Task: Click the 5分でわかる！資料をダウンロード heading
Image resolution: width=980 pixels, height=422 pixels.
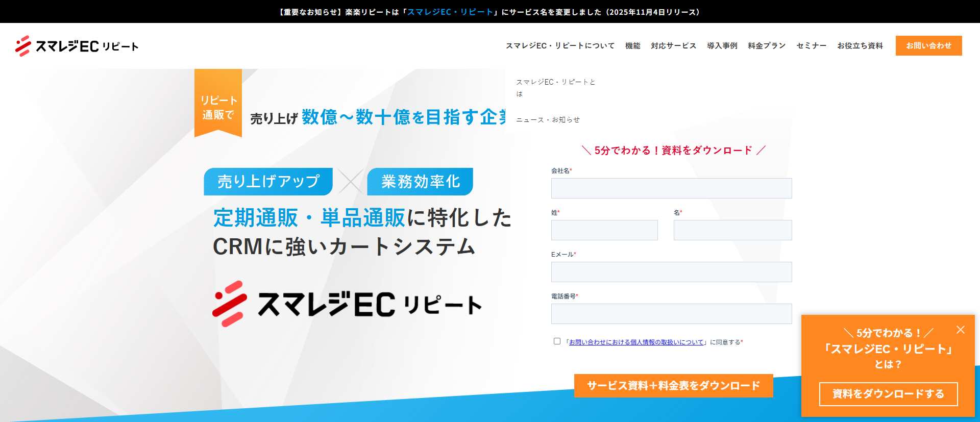Action: tap(673, 151)
